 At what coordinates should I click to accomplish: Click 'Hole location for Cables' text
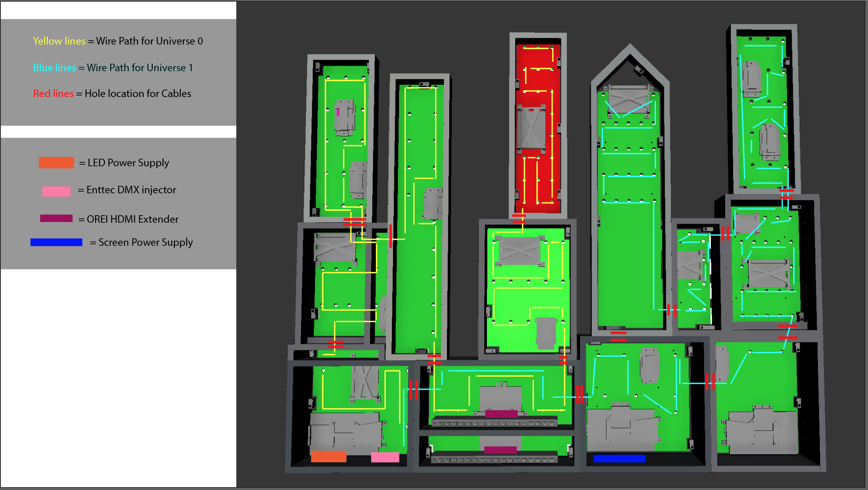138,93
